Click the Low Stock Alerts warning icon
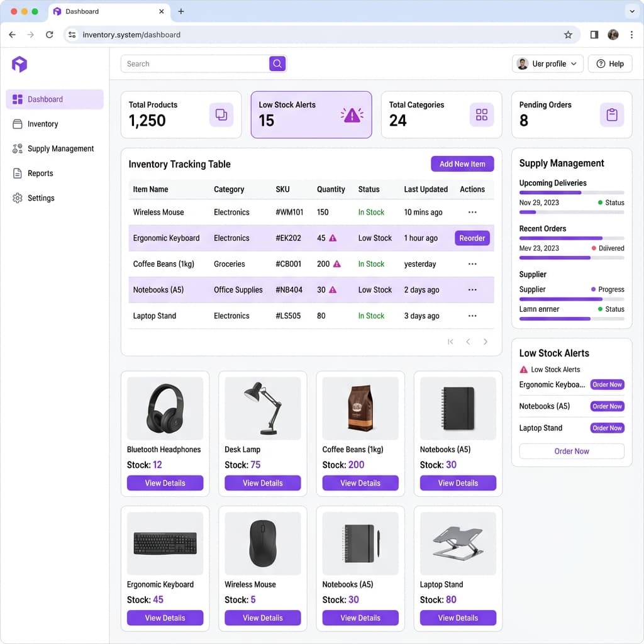Screen dimensions: 644x644 click(x=352, y=114)
